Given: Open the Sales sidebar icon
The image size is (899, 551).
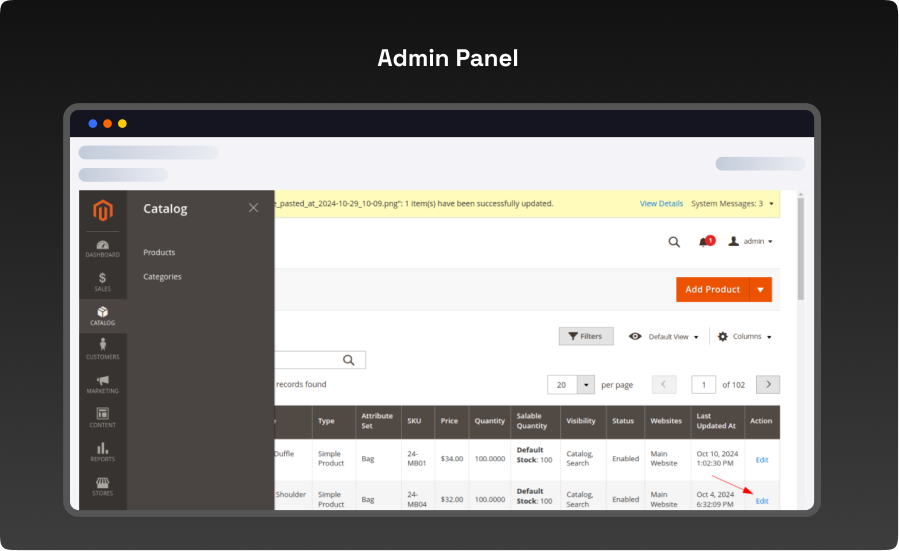Looking at the screenshot, I should coord(103,281).
